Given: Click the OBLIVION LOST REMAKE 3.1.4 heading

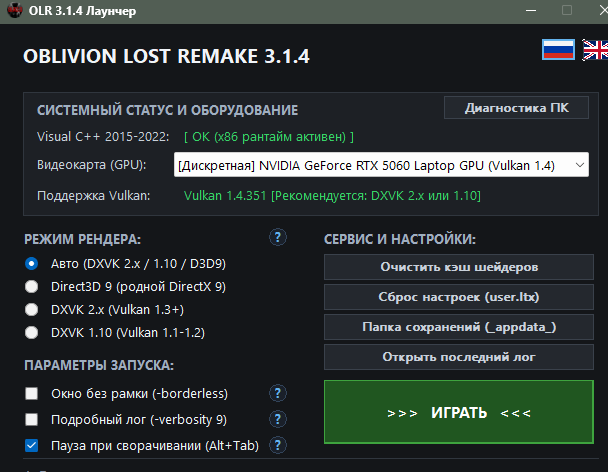Looking at the screenshot, I should 166,56.
